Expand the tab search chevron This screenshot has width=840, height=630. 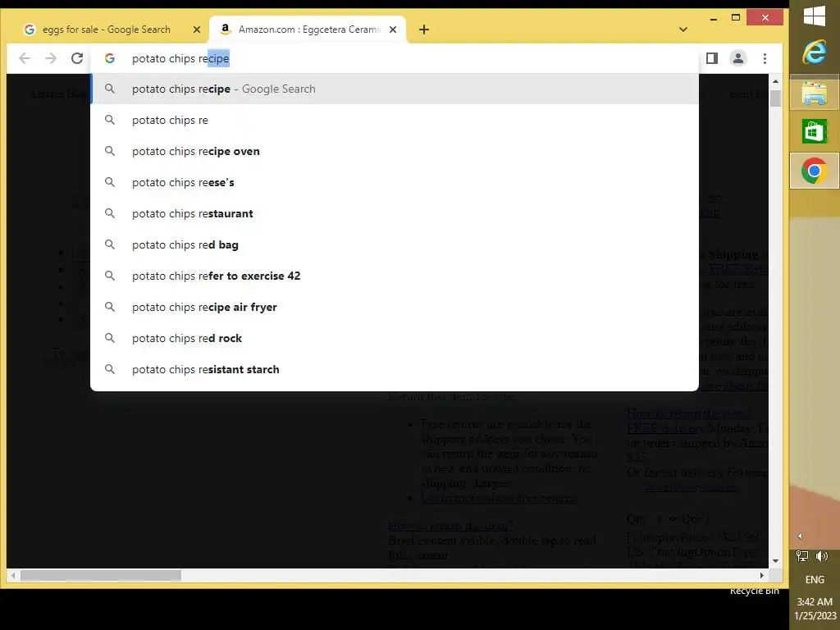click(x=683, y=30)
